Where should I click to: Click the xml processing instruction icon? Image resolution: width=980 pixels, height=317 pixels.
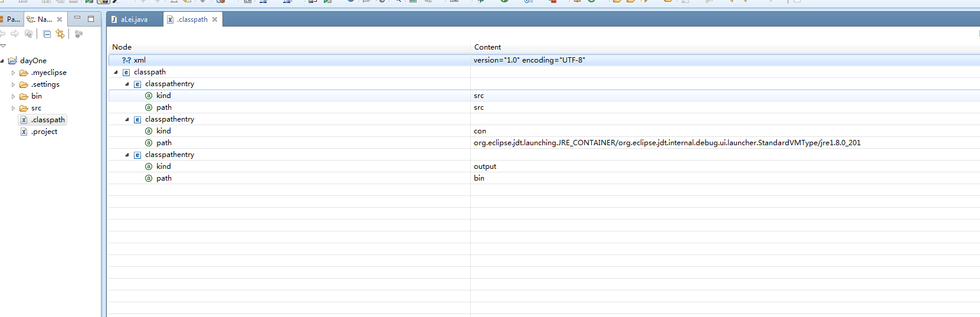126,60
